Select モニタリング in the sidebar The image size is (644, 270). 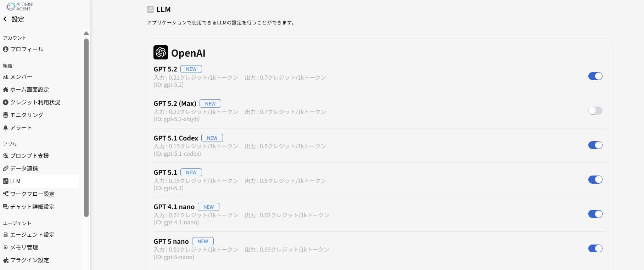pos(40,115)
